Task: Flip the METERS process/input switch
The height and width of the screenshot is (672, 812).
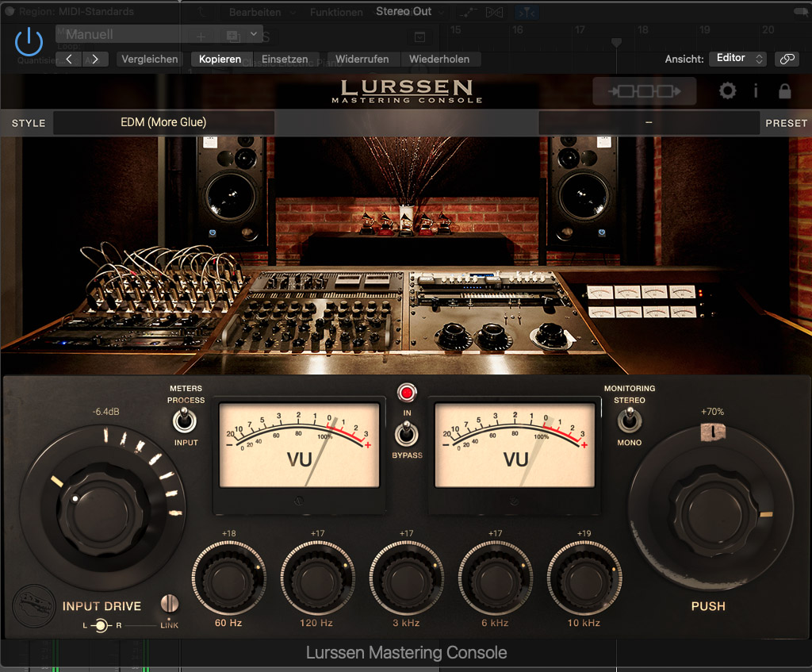Action: [x=184, y=420]
